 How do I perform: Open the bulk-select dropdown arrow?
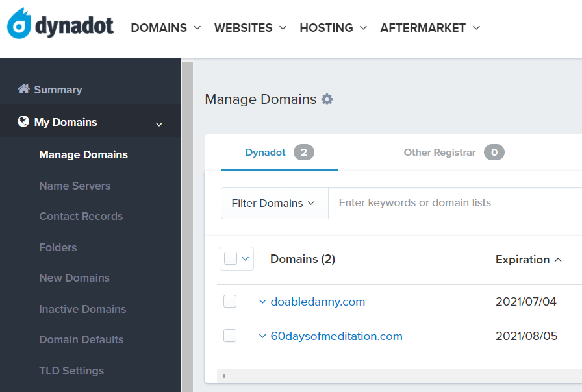click(x=246, y=258)
